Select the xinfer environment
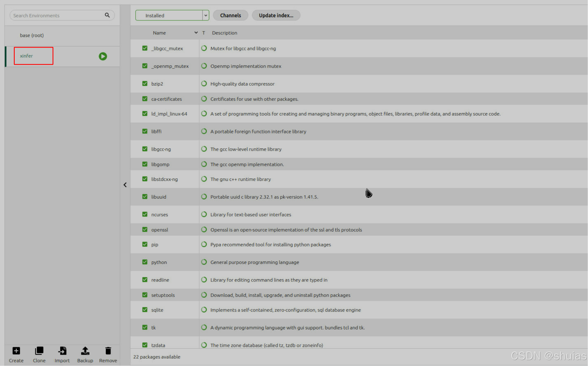Viewport: 588px width, 366px height. point(26,56)
